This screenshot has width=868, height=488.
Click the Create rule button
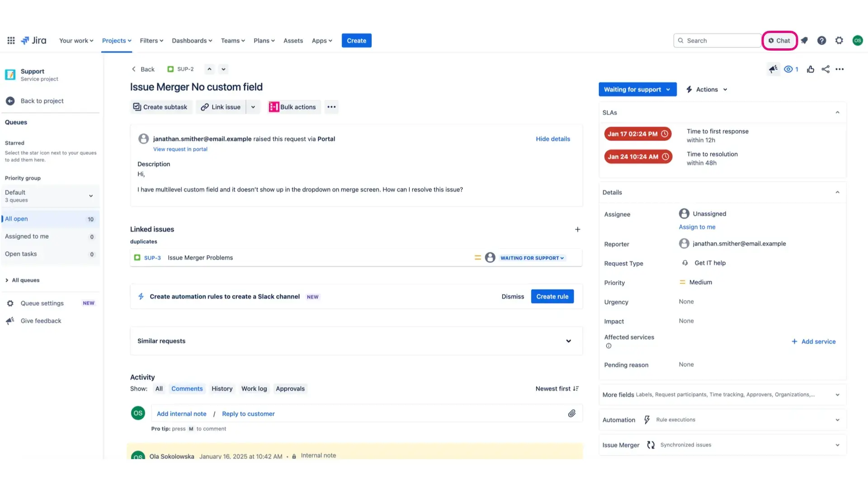pyautogui.click(x=552, y=296)
